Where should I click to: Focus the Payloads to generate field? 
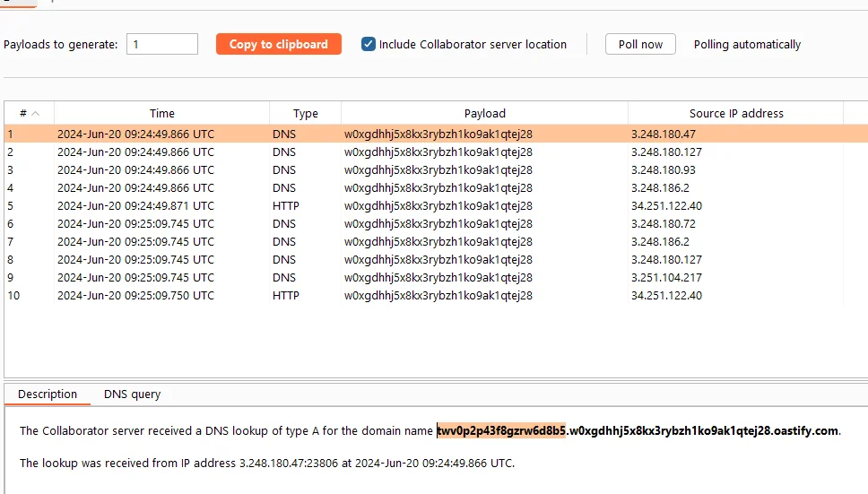tap(162, 44)
